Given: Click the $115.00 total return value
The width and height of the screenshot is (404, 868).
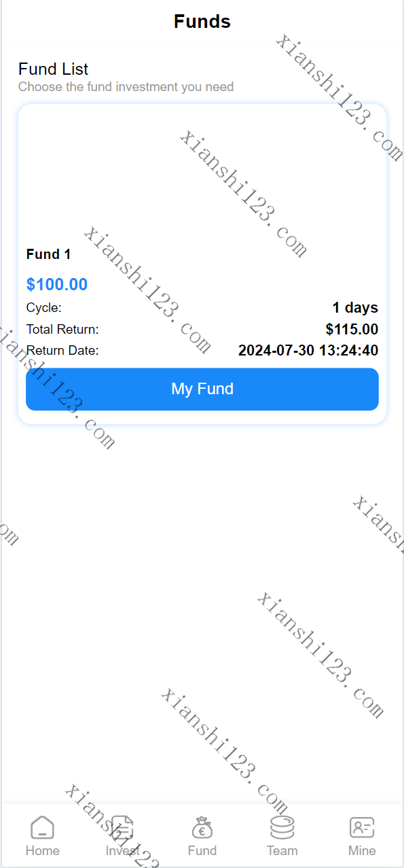Looking at the screenshot, I should 352,330.
